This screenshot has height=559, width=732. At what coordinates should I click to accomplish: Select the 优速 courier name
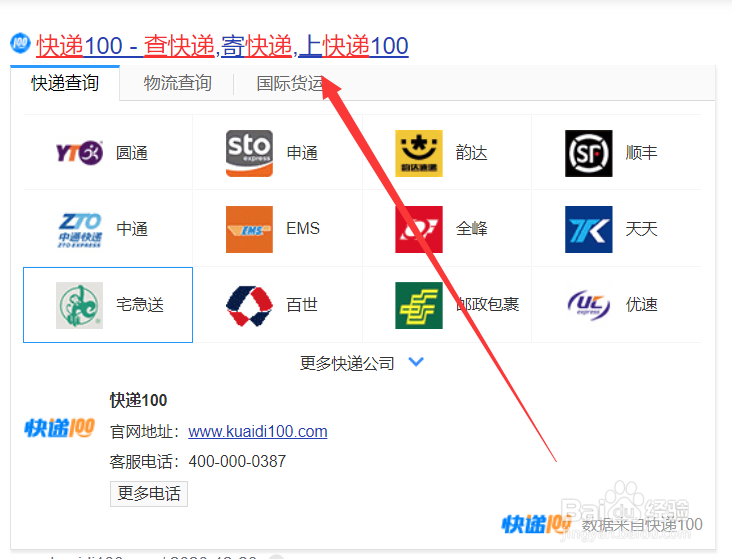pos(641,305)
